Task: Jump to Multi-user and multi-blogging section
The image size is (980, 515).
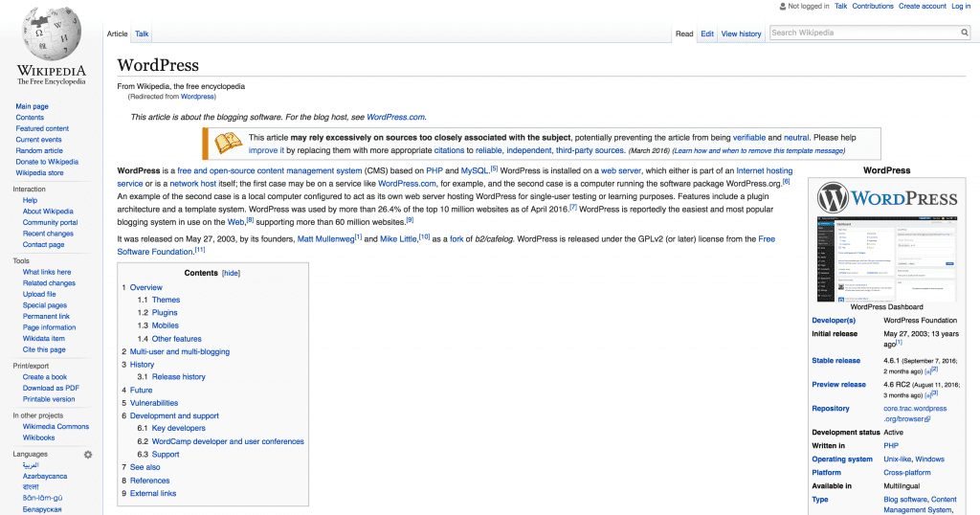Action: (179, 352)
